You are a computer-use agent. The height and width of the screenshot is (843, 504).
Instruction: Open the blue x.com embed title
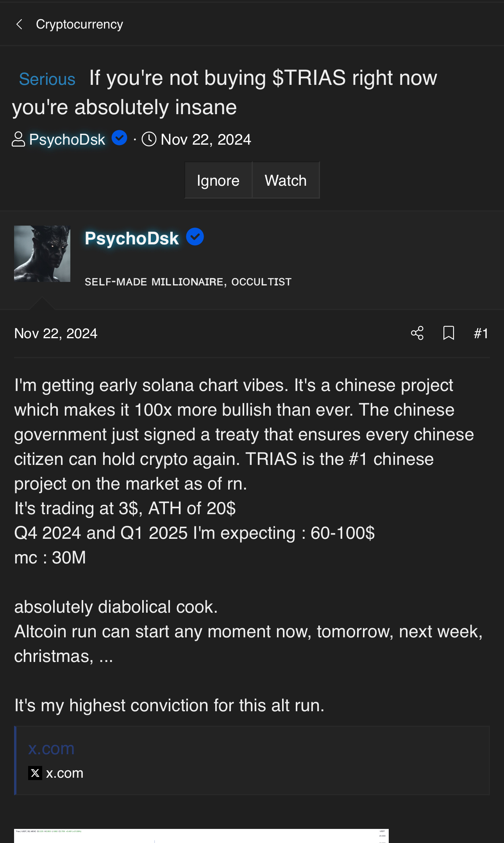click(x=51, y=748)
